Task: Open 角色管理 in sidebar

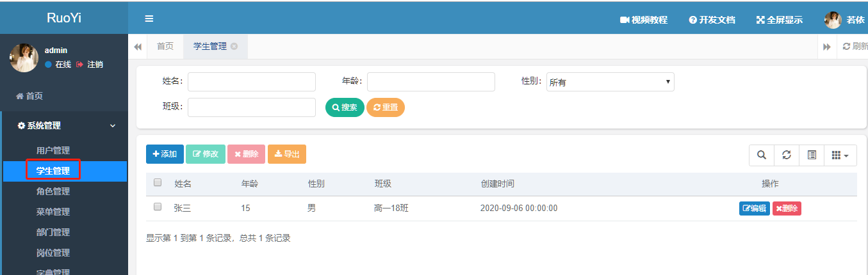Action: click(53, 191)
